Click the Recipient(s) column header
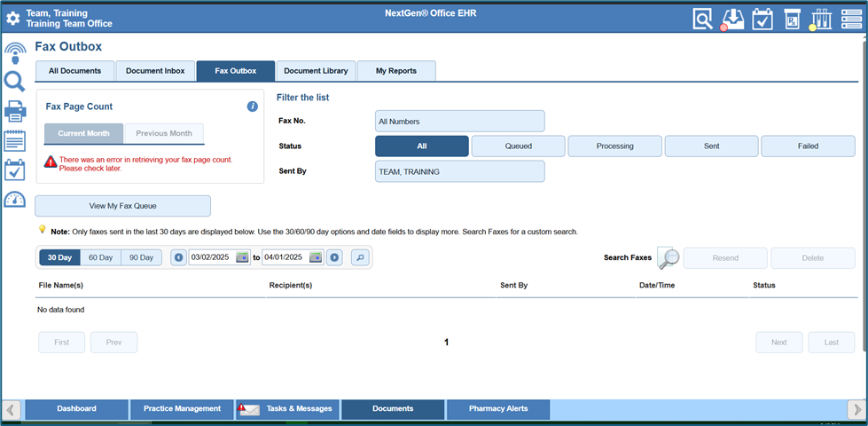The width and height of the screenshot is (868, 426). tap(291, 285)
